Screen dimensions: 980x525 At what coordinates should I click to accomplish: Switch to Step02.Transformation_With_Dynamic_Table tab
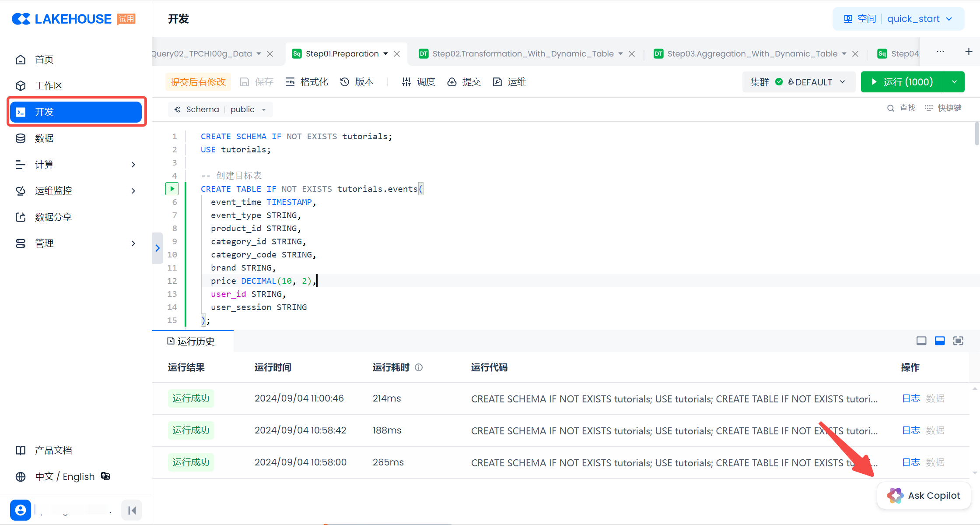pos(523,54)
